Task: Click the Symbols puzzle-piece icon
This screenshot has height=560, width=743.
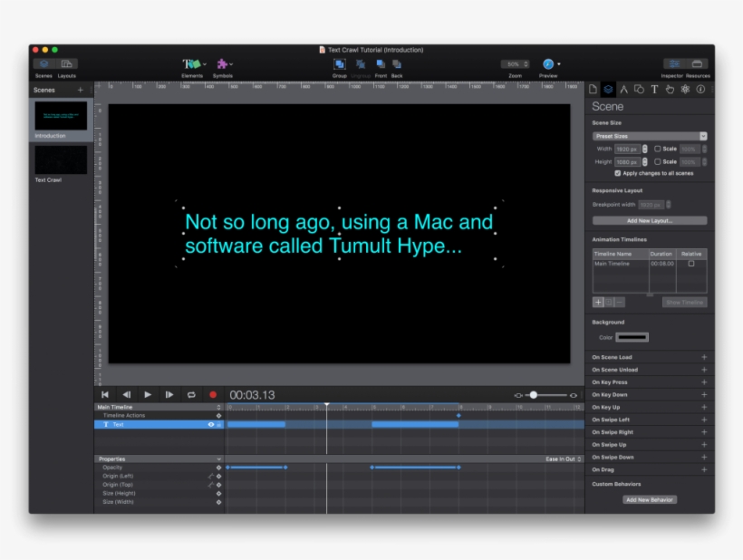Action: coord(222,64)
